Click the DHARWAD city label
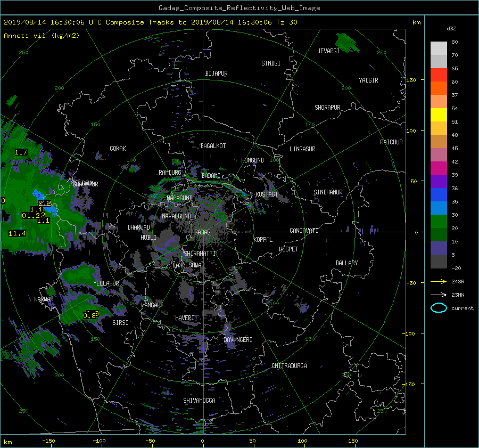479x448 pixels. coord(138,227)
